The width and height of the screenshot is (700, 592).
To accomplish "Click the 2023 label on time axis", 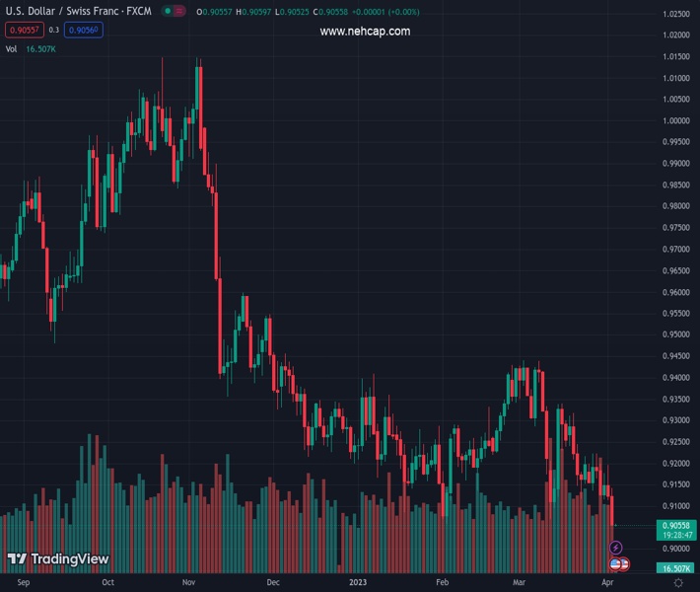I will [x=358, y=582].
